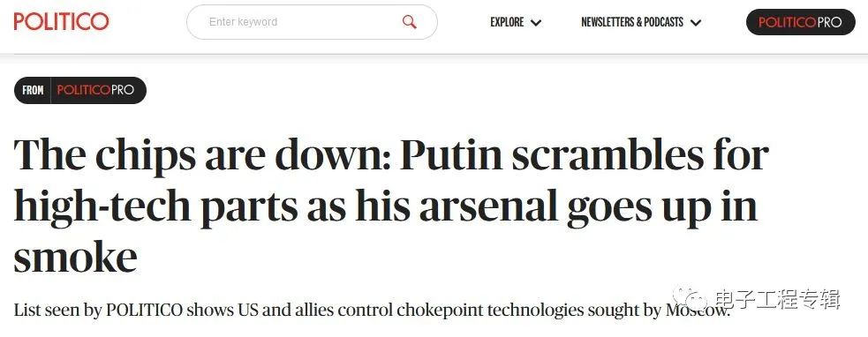Click the red magnifying glass search icon
This screenshot has width=868, height=337.
coord(409,22)
